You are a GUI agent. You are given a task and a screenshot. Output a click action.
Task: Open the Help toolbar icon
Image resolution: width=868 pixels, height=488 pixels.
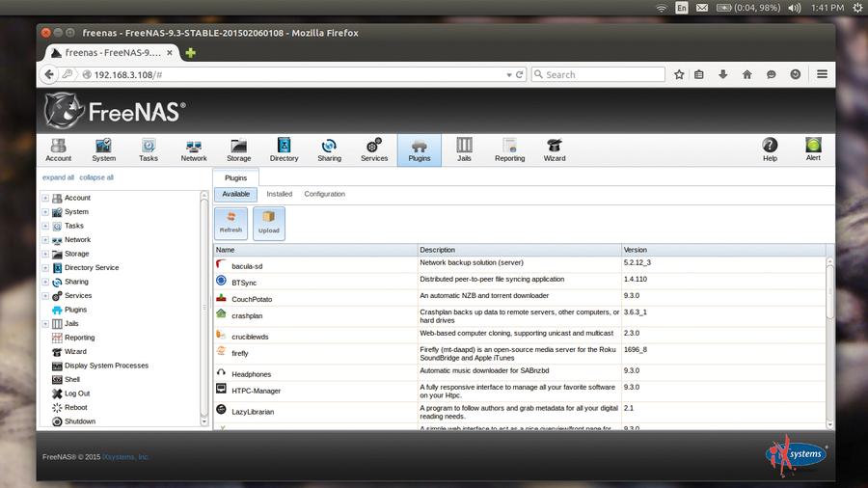tap(770, 149)
